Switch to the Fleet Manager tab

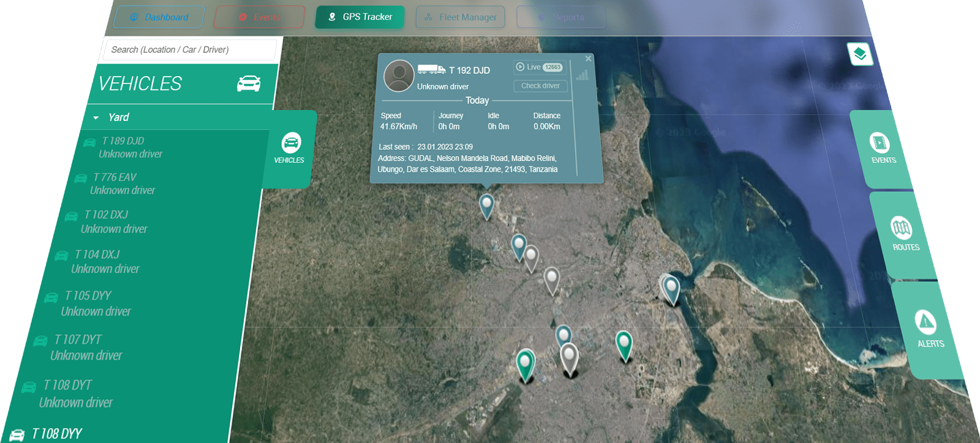point(461,17)
